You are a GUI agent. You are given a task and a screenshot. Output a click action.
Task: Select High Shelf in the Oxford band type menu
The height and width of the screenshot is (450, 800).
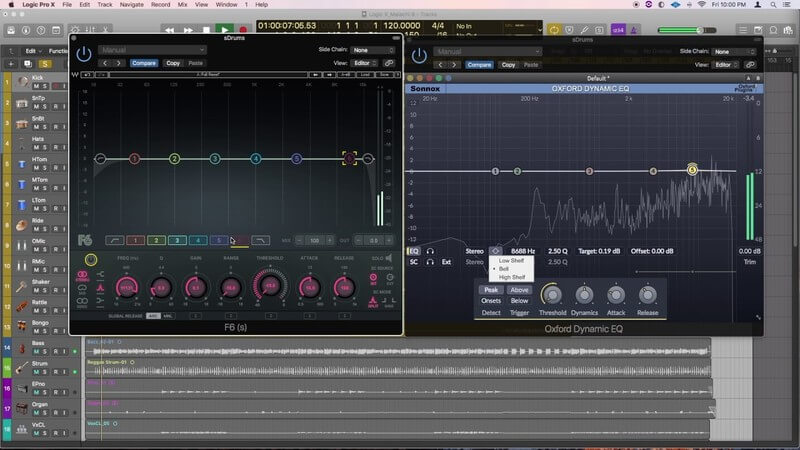(x=511, y=277)
